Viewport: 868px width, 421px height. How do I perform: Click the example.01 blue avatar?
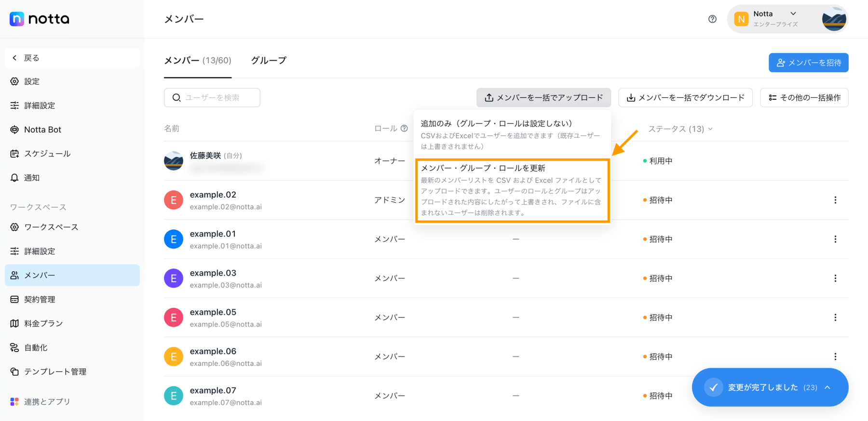click(174, 239)
